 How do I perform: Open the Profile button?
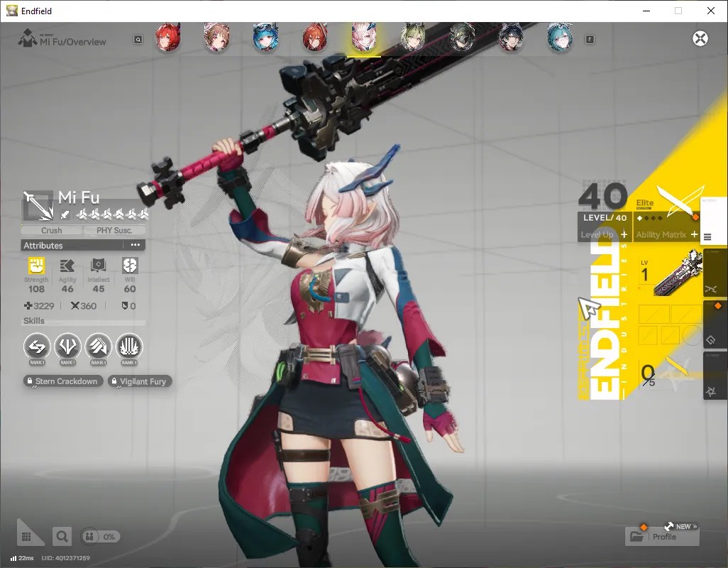click(662, 537)
